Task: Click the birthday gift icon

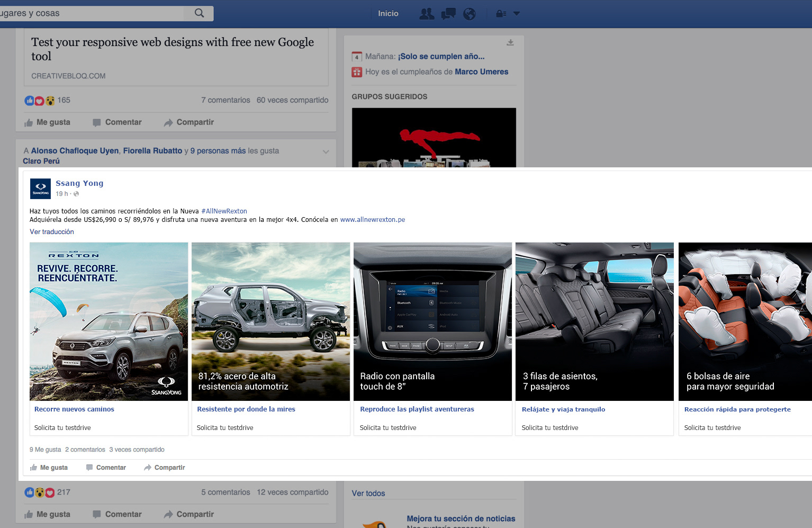Action: click(x=357, y=72)
